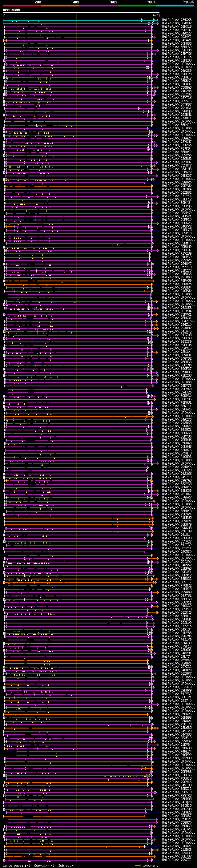Screen dimensions: 197x868
Task: Click the cyan ~100% identity legend segment
Action: tap(175, 6)
